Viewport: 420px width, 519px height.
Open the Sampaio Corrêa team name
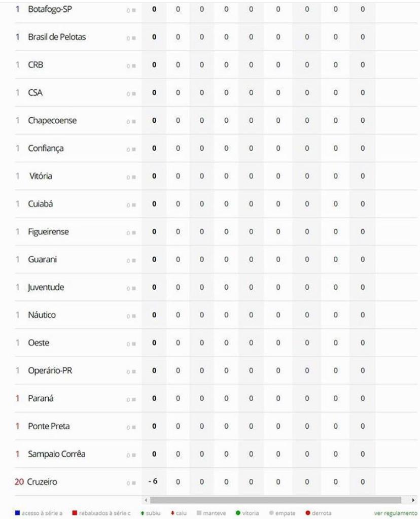[x=57, y=454]
